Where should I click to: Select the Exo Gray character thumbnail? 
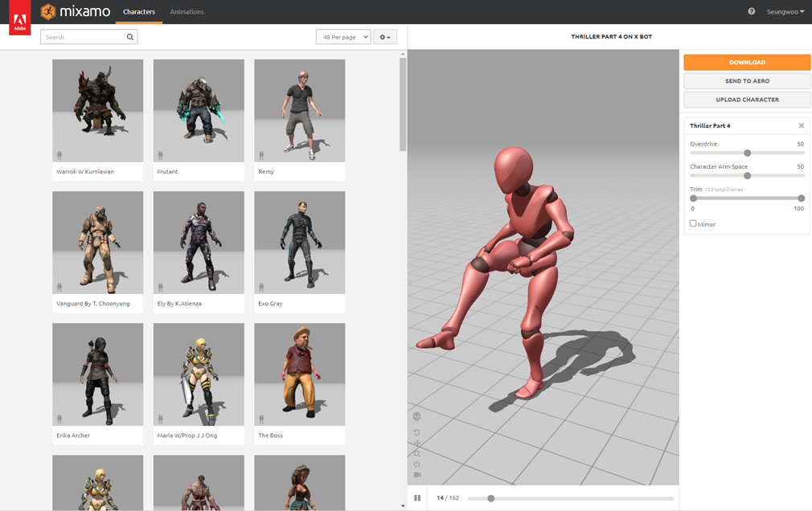tap(300, 243)
